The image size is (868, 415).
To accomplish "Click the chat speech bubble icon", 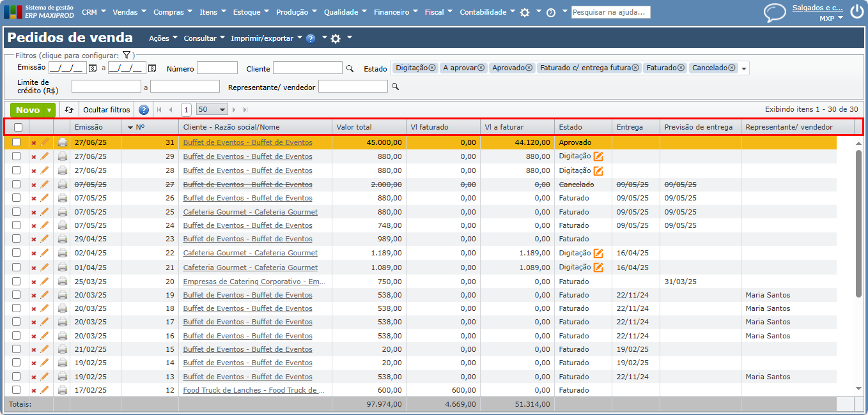I will 775,13.
